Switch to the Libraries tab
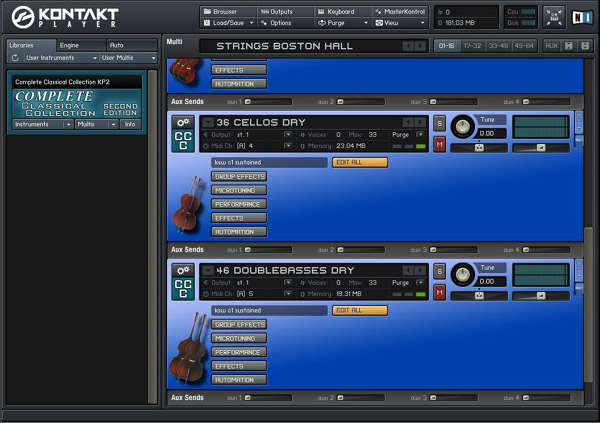The width and height of the screenshot is (600, 423). (x=31, y=45)
